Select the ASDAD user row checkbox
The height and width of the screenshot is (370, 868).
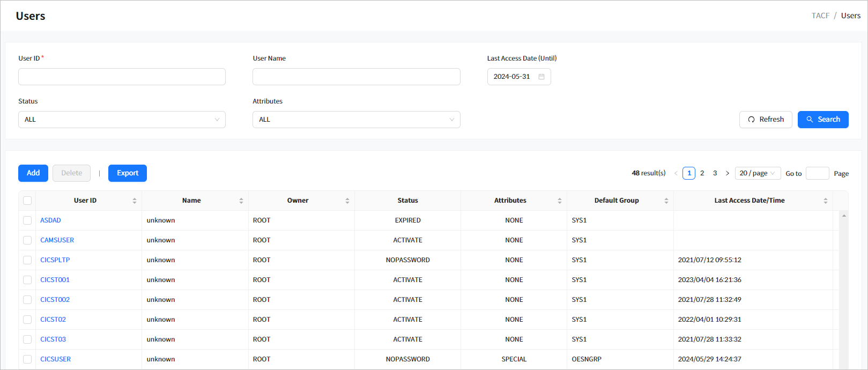(x=27, y=220)
